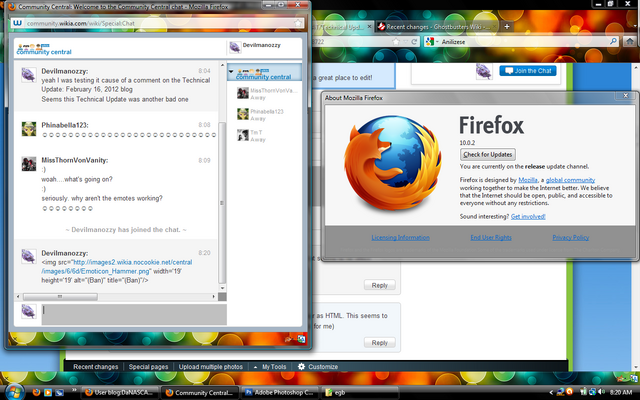Click MissThornVonVanity's avatar in user list
The height and width of the screenshot is (400, 640).
pos(243,93)
